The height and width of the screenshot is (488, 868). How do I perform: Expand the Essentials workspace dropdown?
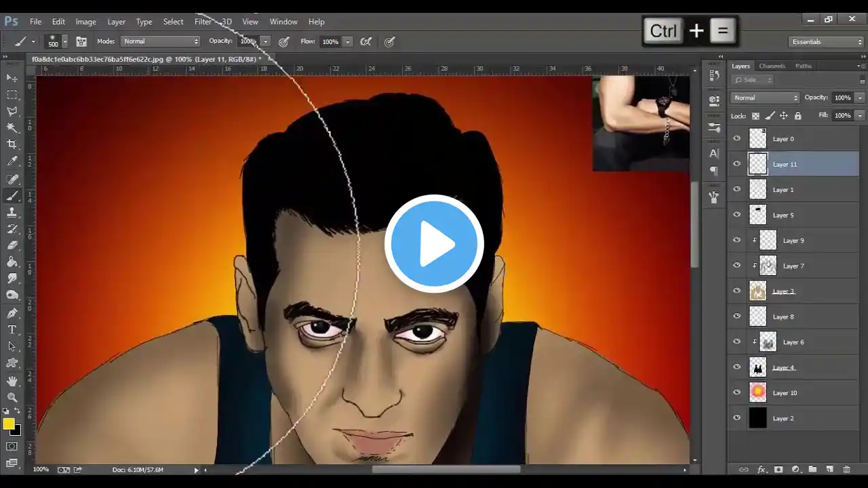point(827,42)
